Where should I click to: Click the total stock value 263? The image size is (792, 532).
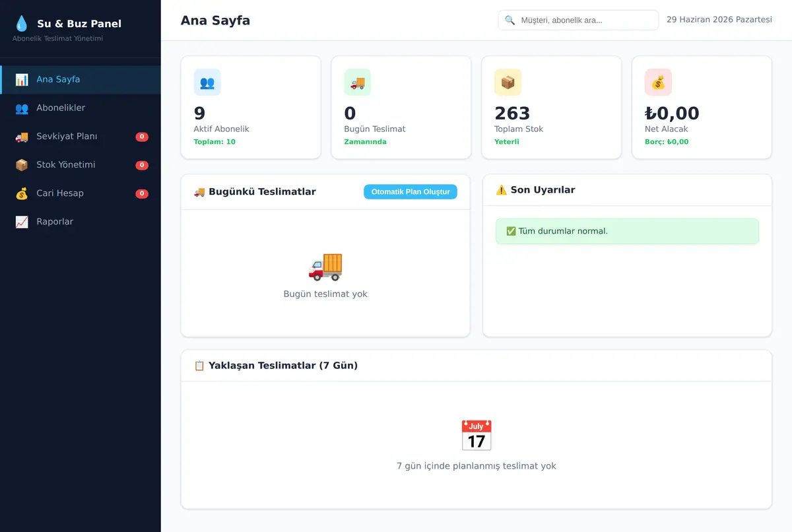pos(512,114)
